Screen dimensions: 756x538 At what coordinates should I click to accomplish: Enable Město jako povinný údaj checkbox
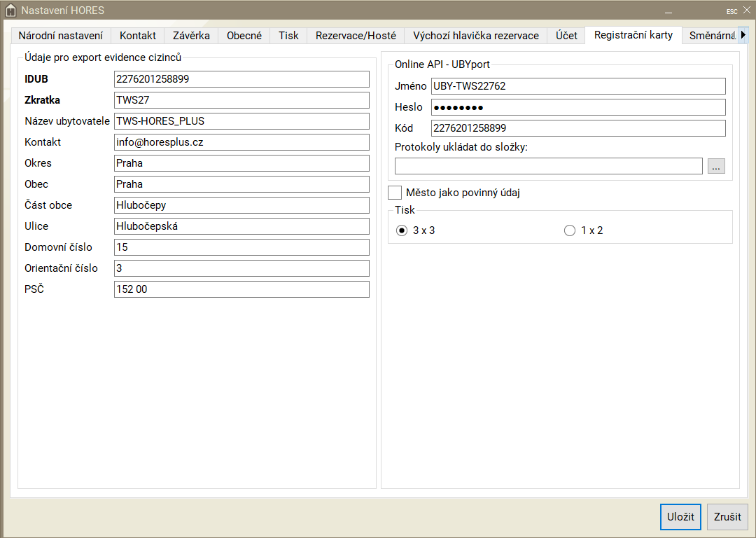[x=395, y=193]
